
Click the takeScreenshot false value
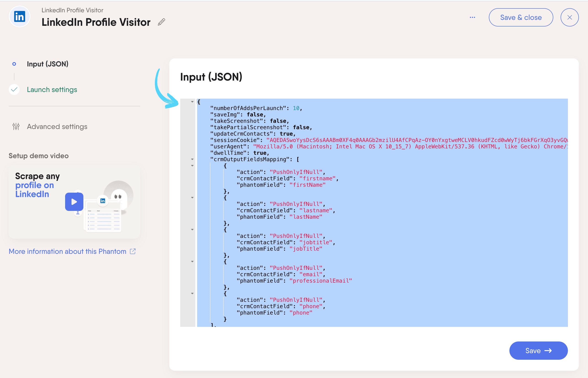tap(278, 121)
